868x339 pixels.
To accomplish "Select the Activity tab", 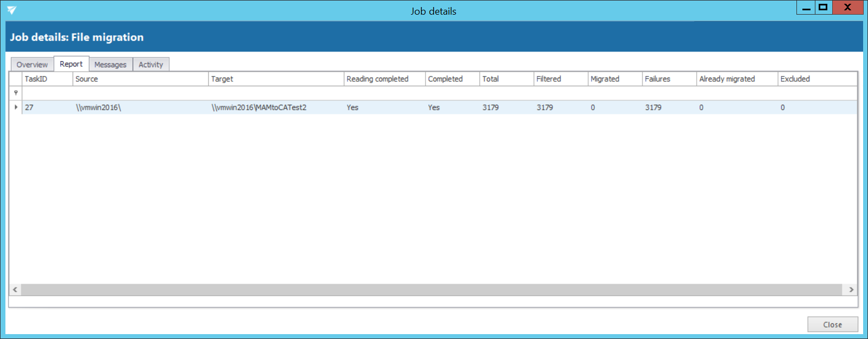I will coord(151,65).
